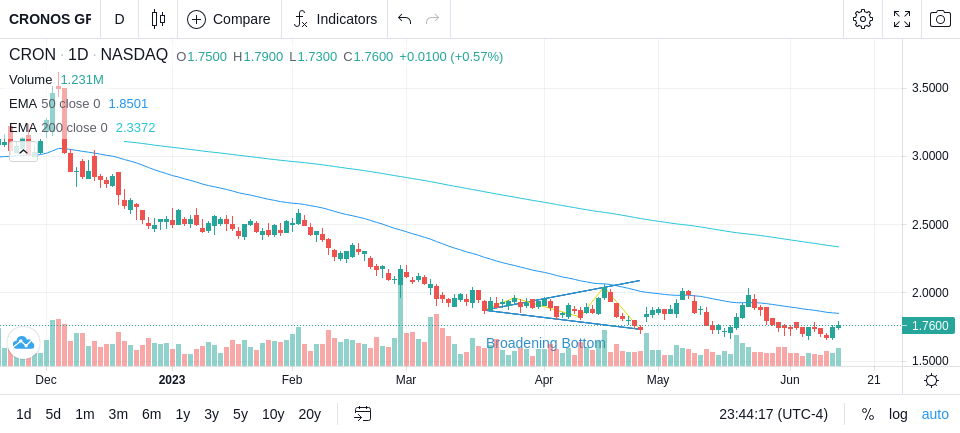Select the 20y time range

(310, 414)
